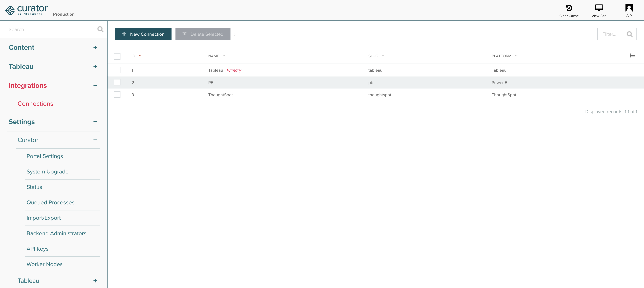Expand the bottom Tableau settings subsection plus
This screenshot has width=644, height=288.
(x=95, y=281)
